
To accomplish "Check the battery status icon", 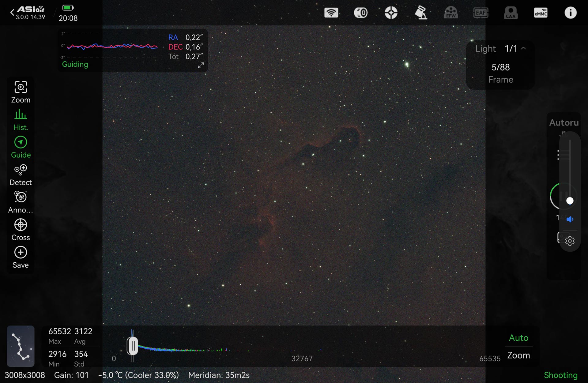I will [x=68, y=8].
